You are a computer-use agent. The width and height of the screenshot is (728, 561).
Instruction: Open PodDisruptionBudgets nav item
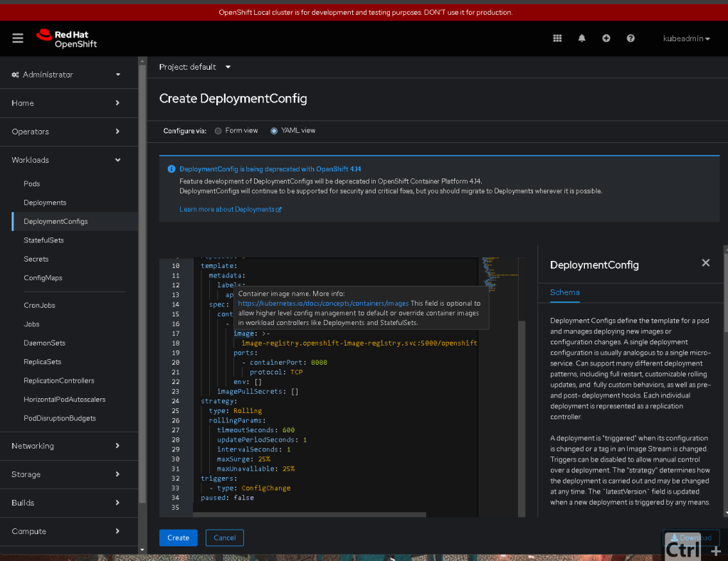[60, 419]
